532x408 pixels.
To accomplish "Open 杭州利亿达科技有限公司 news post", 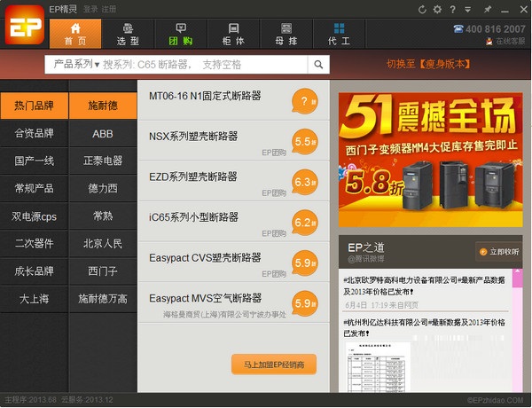I will coord(424,328).
